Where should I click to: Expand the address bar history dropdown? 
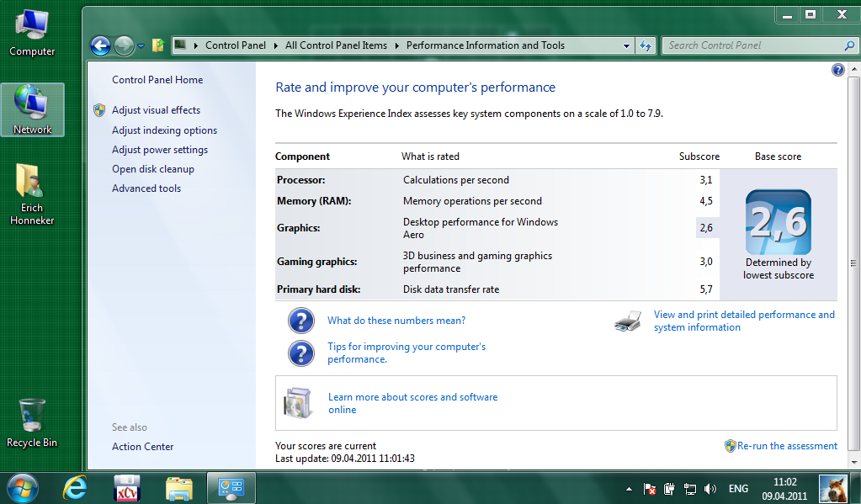(x=627, y=46)
